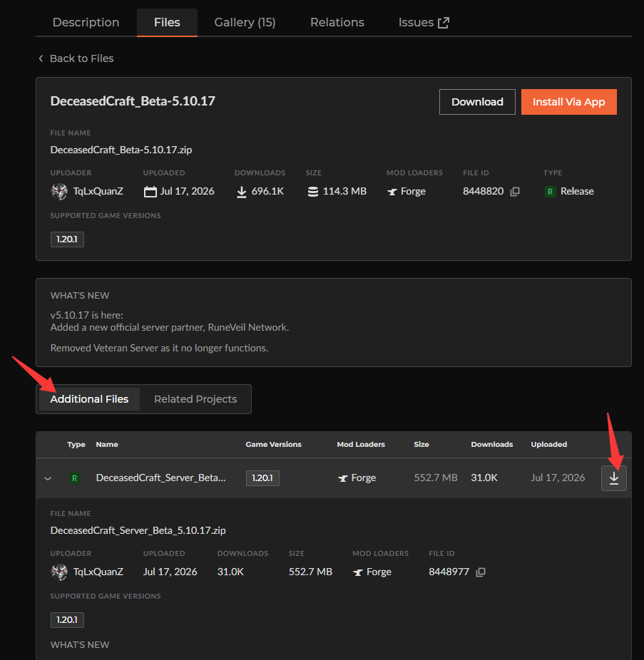Download the DeceasedCraft server file via arrow icon
The width and height of the screenshot is (644, 660).
click(613, 478)
